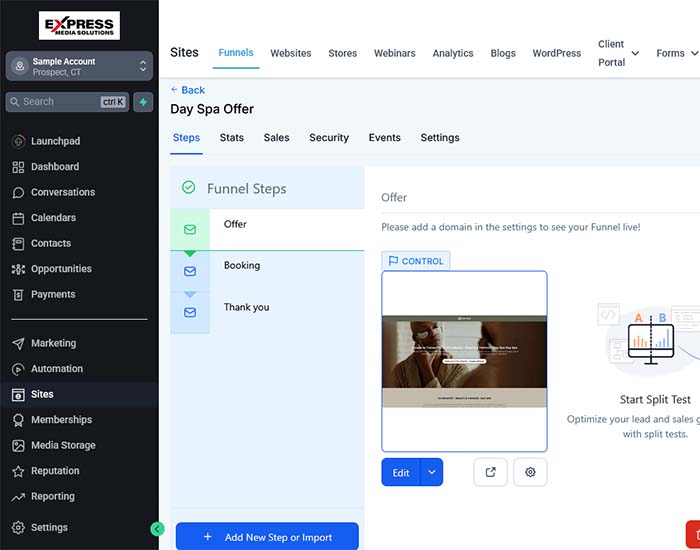Click the Sites heading text

point(184,53)
